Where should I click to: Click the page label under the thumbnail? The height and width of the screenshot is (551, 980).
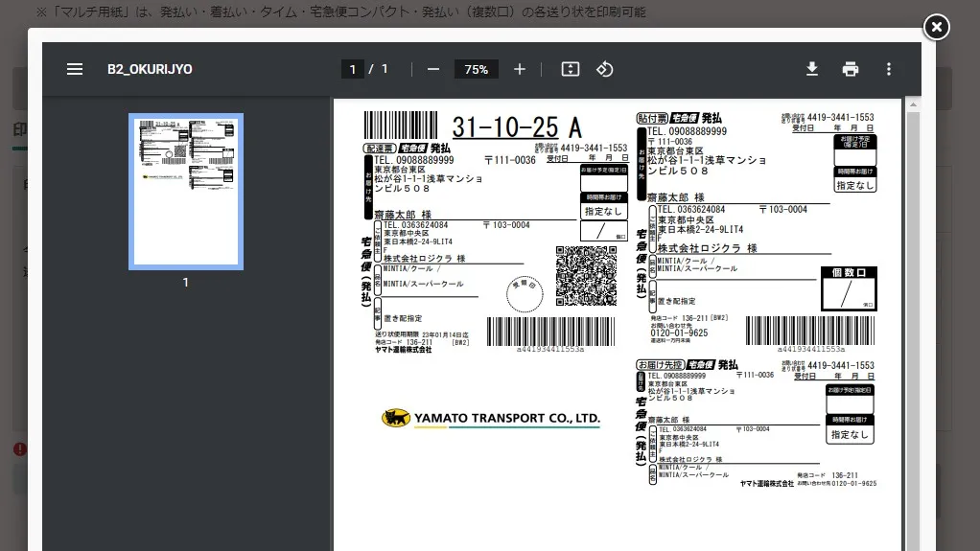[186, 283]
